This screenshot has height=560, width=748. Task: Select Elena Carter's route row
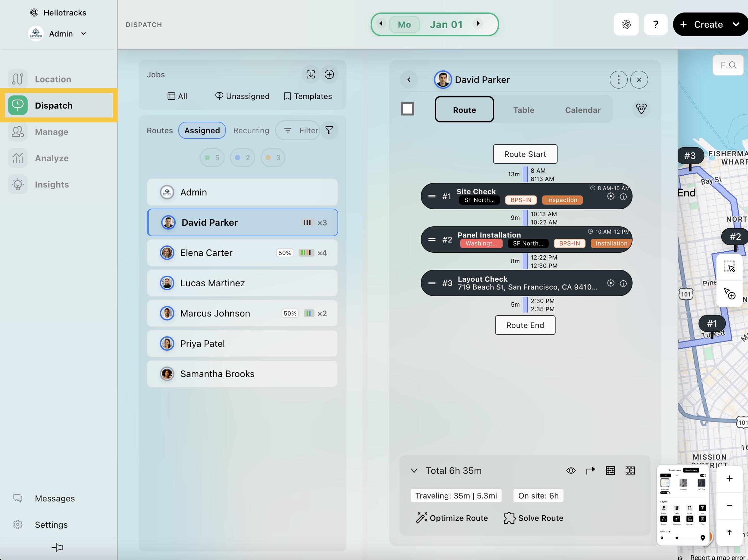coord(242,253)
